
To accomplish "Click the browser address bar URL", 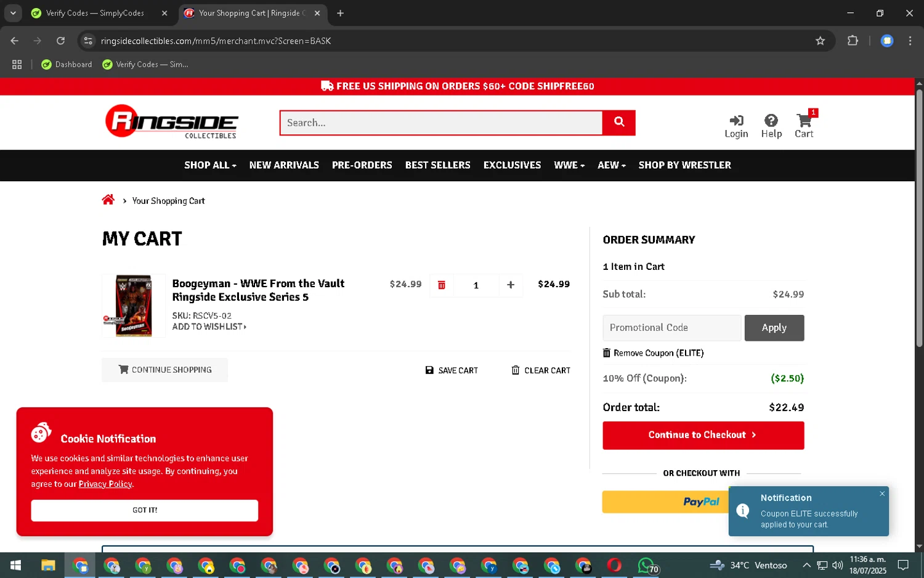I will 216,41.
